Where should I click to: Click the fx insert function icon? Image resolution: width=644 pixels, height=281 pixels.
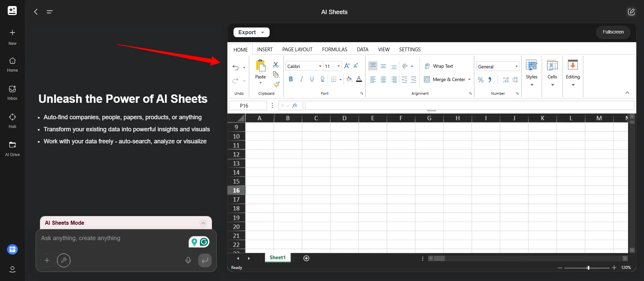point(295,106)
